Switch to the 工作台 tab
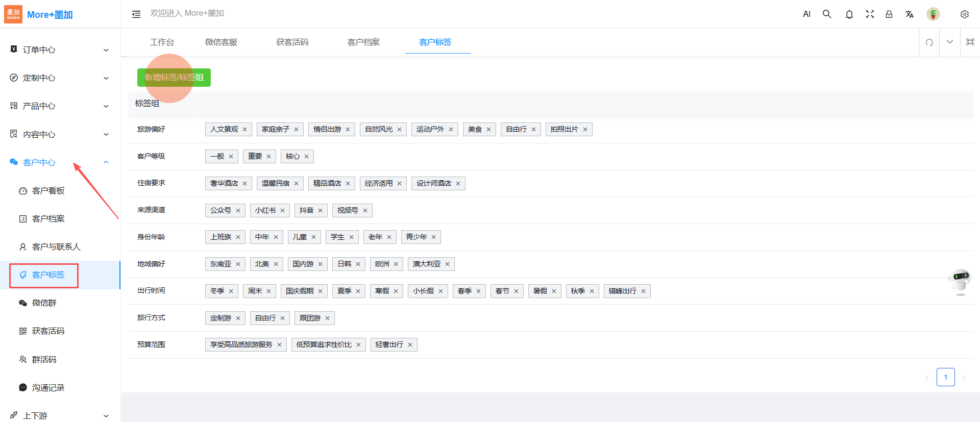980x422 pixels. click(162, 42)
